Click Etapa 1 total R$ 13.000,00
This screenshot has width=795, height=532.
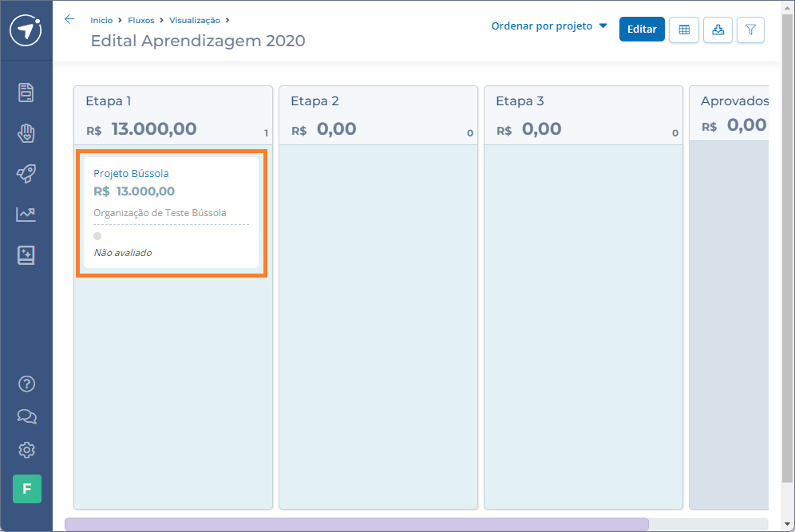coord(141,128)
